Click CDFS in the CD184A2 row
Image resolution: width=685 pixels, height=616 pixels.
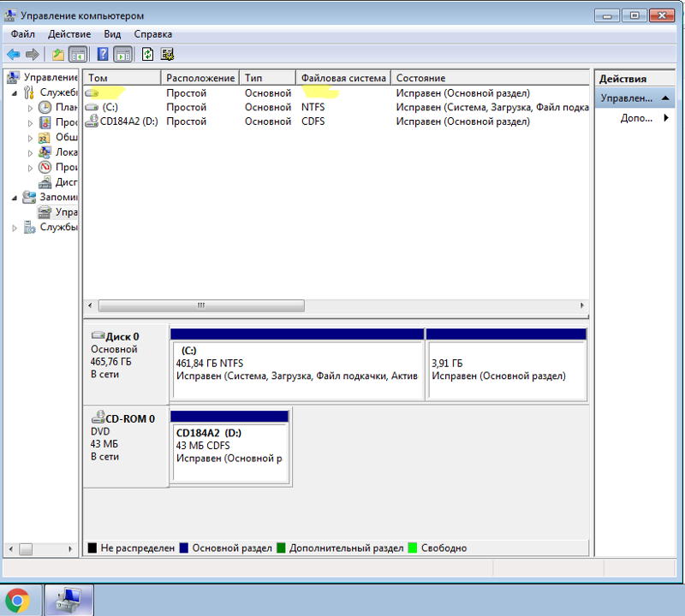tap(313, 121)
